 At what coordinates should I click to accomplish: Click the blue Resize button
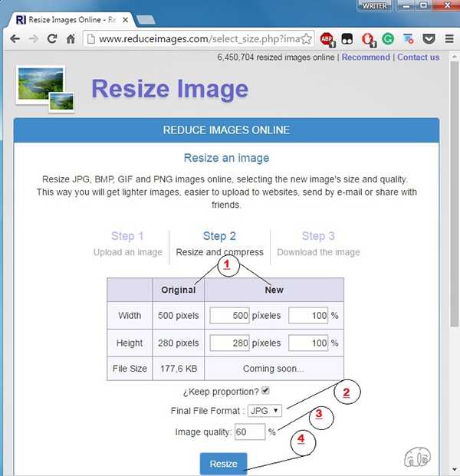click(223, 464)
